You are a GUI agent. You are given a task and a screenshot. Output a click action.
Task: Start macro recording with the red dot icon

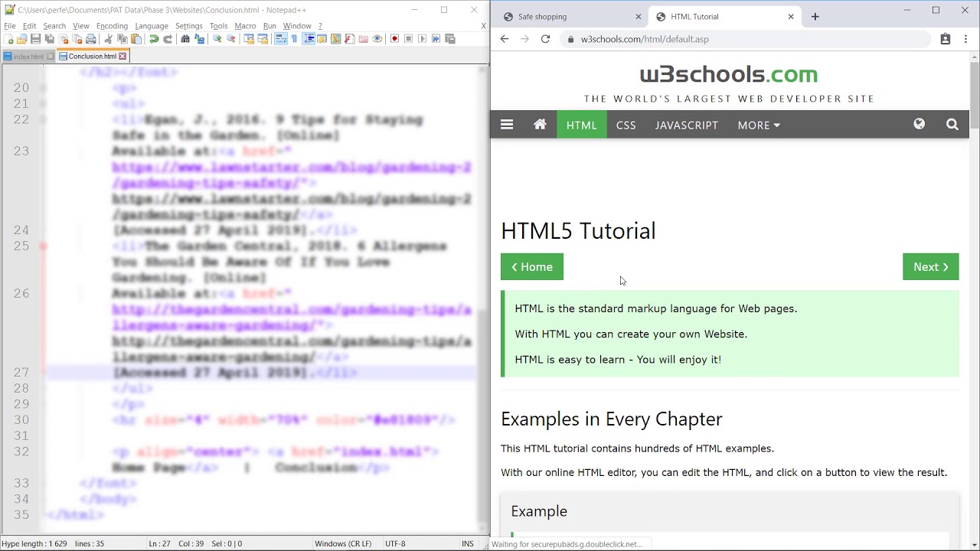pyautogui.click(x=394, y=38)
